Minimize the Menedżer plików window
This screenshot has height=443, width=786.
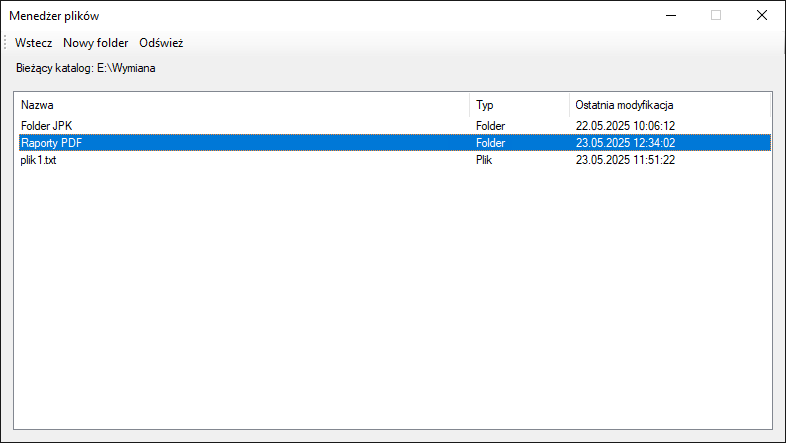point(671,16)
